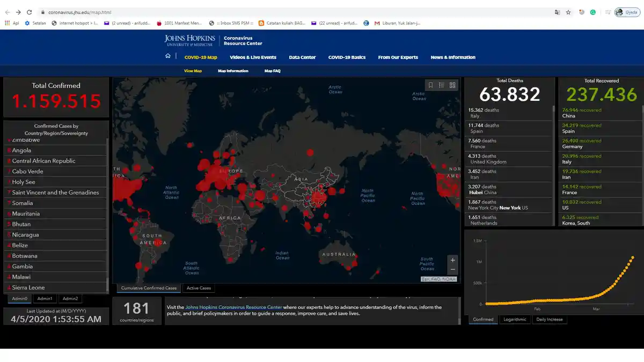Open the basemap gallery icon on the map

pos(452,85)
